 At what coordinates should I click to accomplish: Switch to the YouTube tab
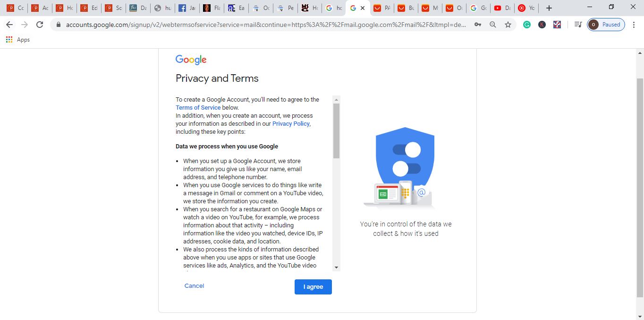pyautogui.click(x=501, y=8)
